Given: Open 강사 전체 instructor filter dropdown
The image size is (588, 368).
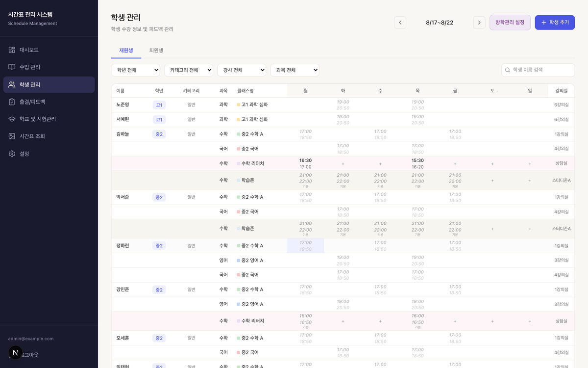Looking at the screenshot, I should [242, 70].
